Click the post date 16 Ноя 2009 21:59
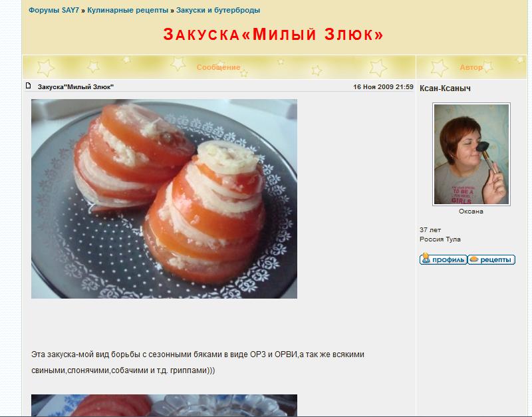 pyautogui.click(x=383, y=87)
